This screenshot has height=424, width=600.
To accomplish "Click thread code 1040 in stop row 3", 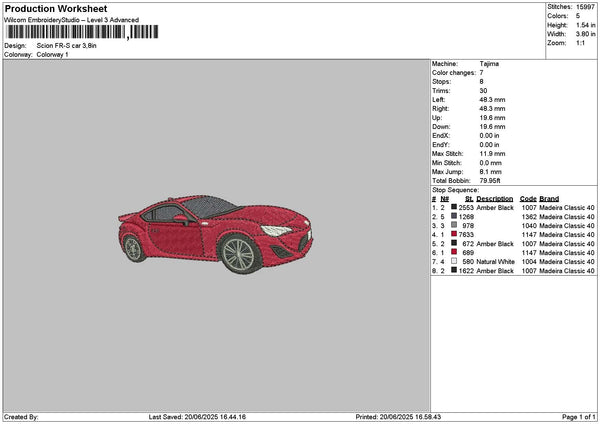I will (x=529, y=226).
